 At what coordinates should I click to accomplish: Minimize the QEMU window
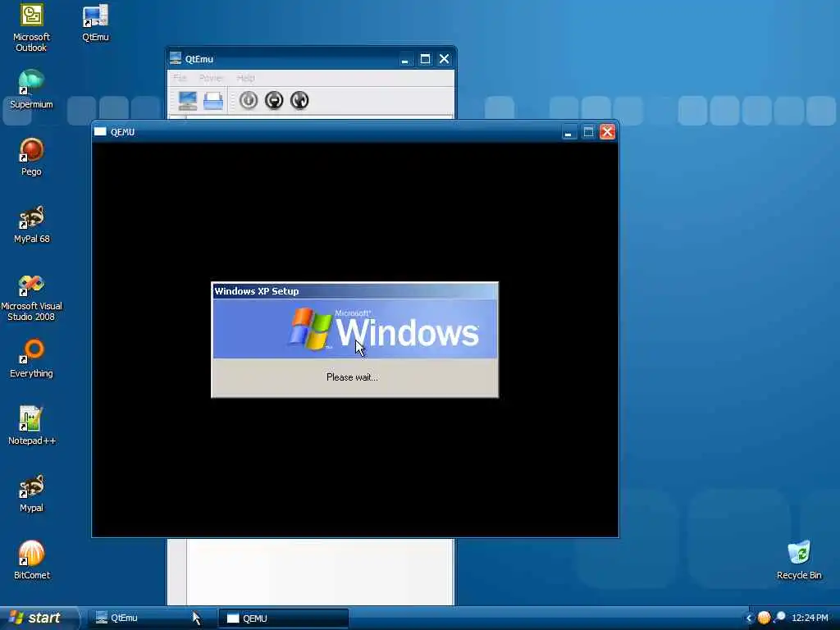click(x=568, y=132)
